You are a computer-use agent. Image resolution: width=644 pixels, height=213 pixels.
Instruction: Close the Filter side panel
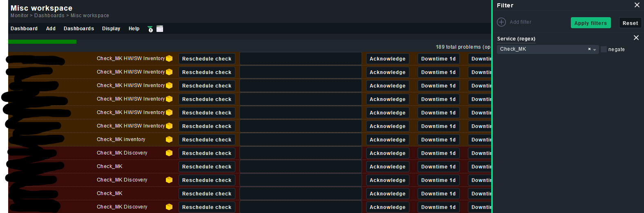(637, 5)
